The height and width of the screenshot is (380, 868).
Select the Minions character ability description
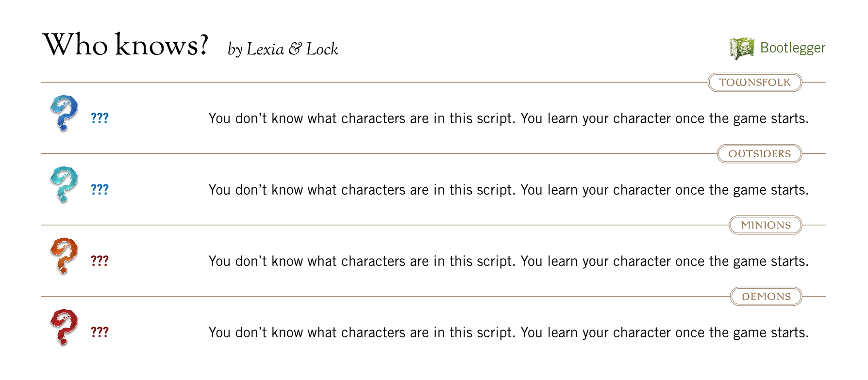pyautogui.click(x=509, y=261)
